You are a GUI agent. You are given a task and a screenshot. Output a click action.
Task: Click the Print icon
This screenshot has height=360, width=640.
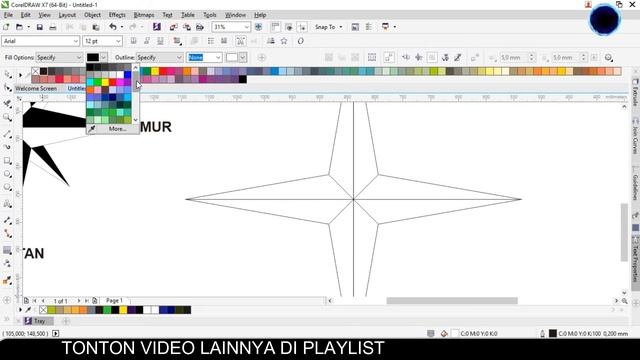click(53, 27)
